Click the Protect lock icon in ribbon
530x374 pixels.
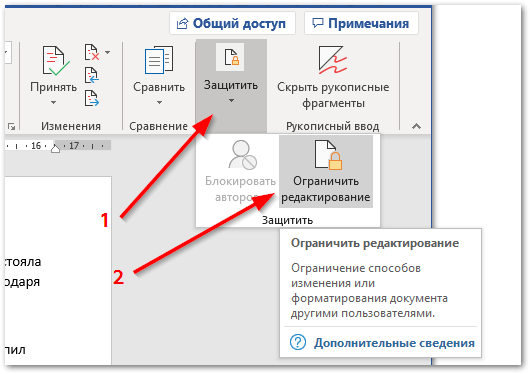coord(231,57)
